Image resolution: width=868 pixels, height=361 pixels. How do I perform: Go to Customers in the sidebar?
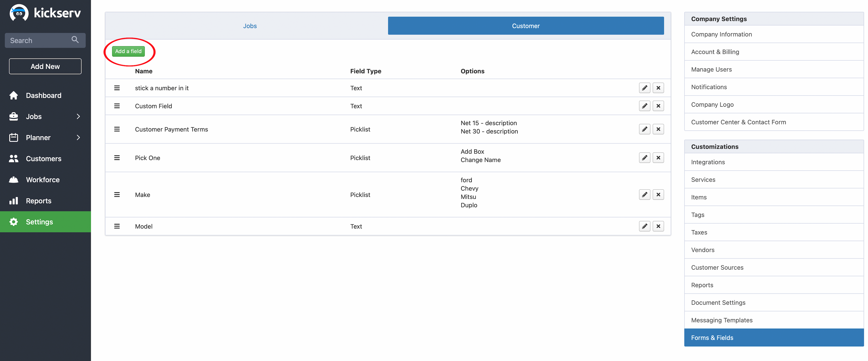43,159
